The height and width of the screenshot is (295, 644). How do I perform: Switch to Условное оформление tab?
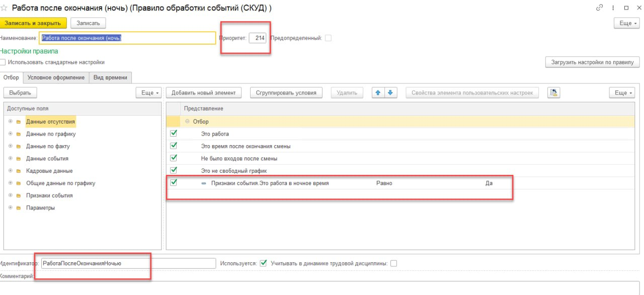[x=56, y=77]
